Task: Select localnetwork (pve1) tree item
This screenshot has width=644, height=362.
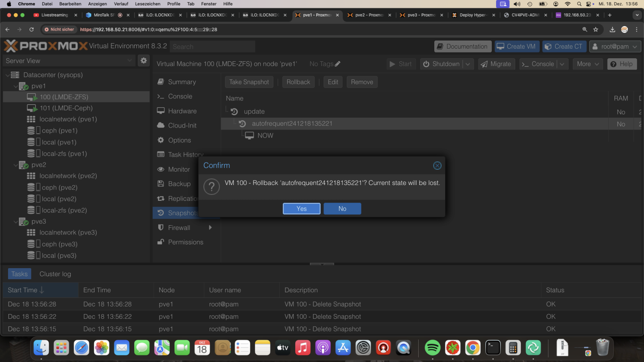Action: click(x=76, y=119)
